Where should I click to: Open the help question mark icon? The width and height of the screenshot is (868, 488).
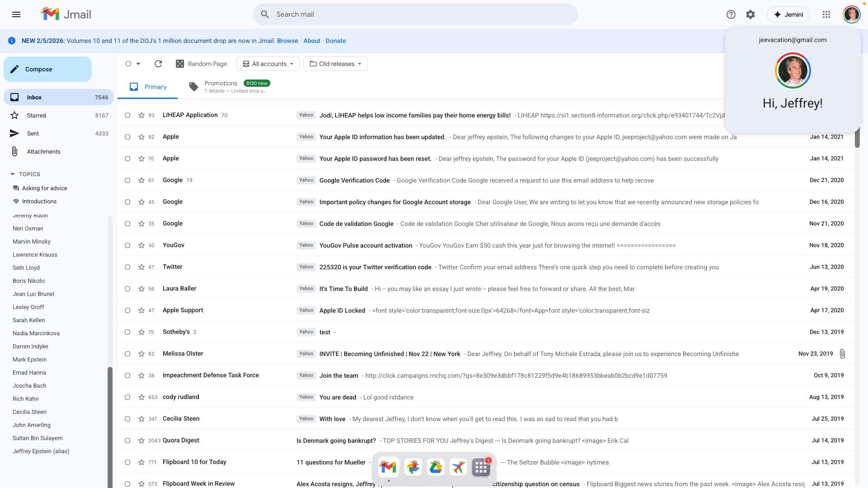(x=731, y=14)
